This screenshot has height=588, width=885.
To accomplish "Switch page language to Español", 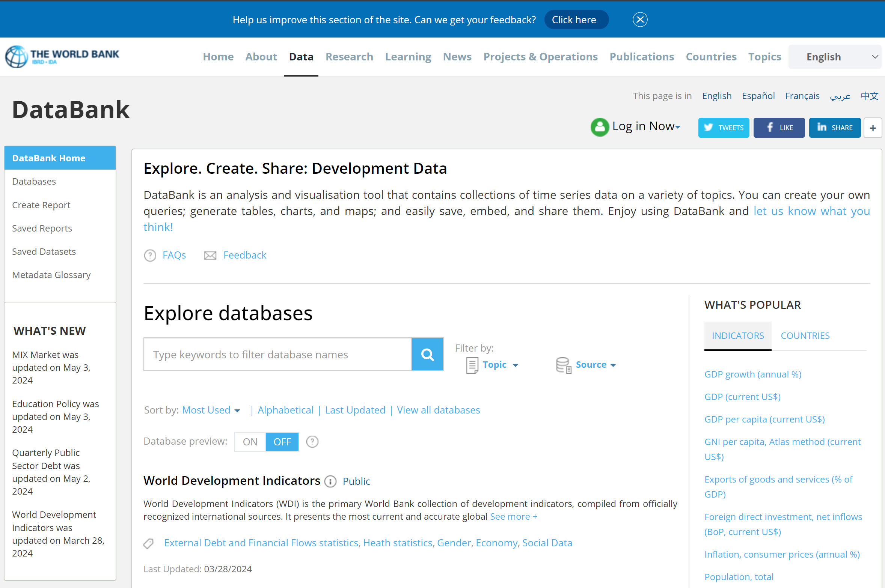I will [x=758, y=96].
